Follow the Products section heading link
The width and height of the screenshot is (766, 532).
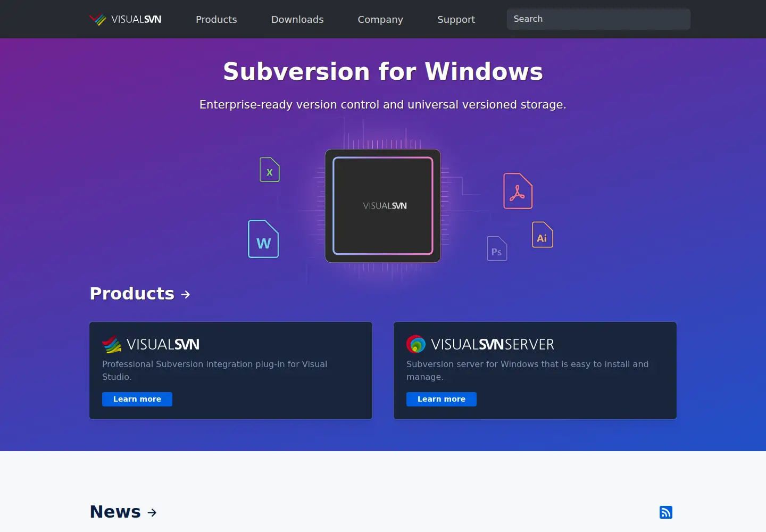[x=140, y=294]
